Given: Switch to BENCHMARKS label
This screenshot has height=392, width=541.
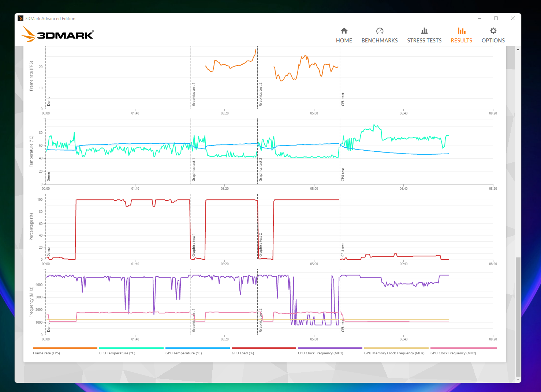Looking at the screenshot, I should pos(380,41).
